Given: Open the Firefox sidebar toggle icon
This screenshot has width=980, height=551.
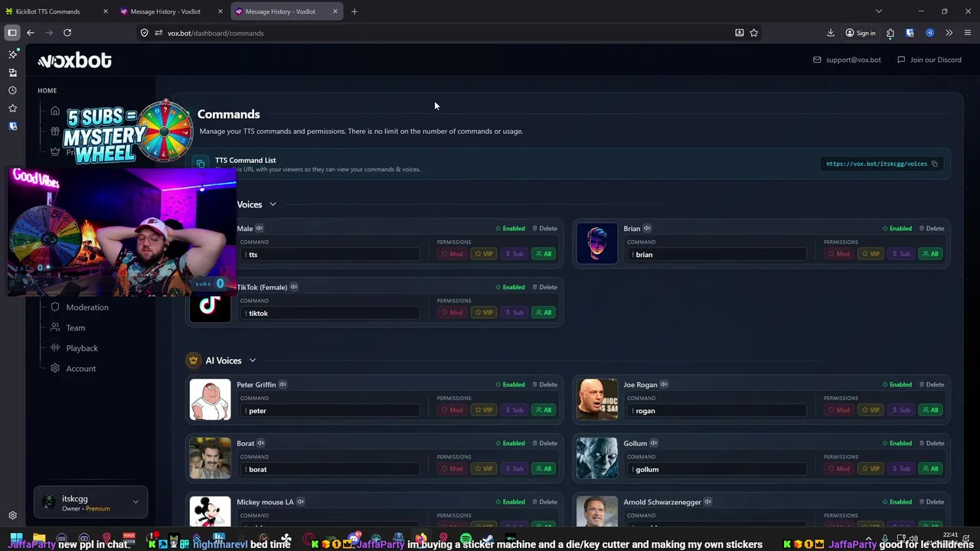Looking at the screenshot, I should 12,33.
